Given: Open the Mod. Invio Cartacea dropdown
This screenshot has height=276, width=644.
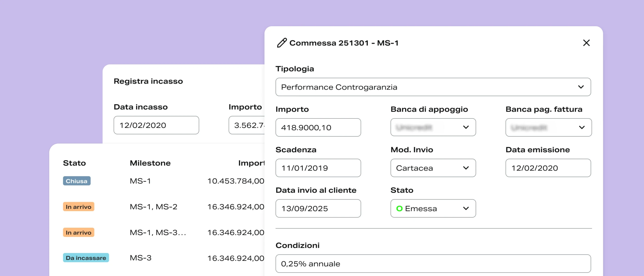Looking at the screenshot, I should click(433, 168).
